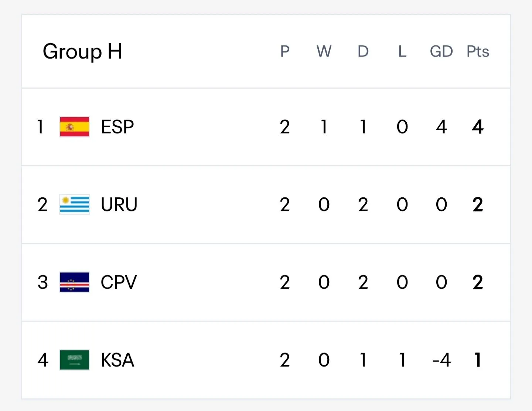Click the GD column header
Image resolution: width=532 pixels, height=411 pixels.
(441, 51)
